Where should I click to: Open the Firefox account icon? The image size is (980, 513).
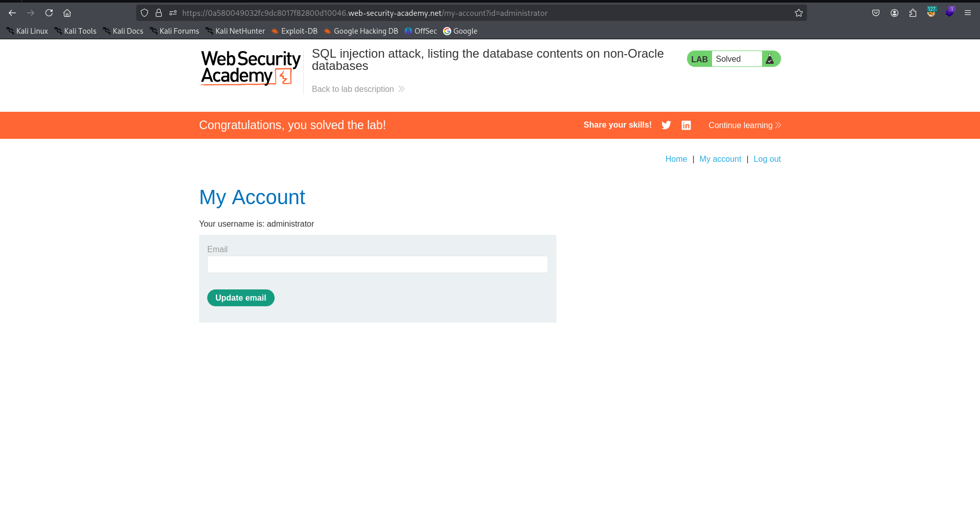point(894,13)
